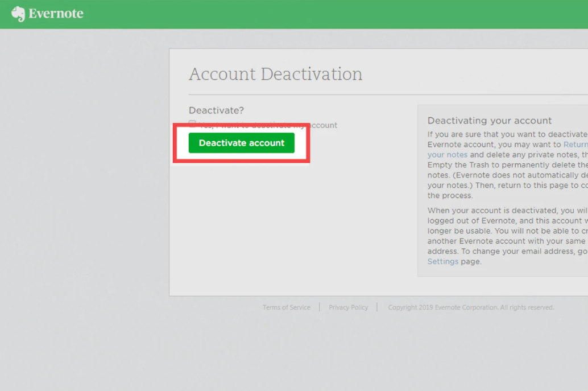Click the Evernote wordmark in header
The width and height of the screenshot is (588, 391).
[x=56, y=14]
